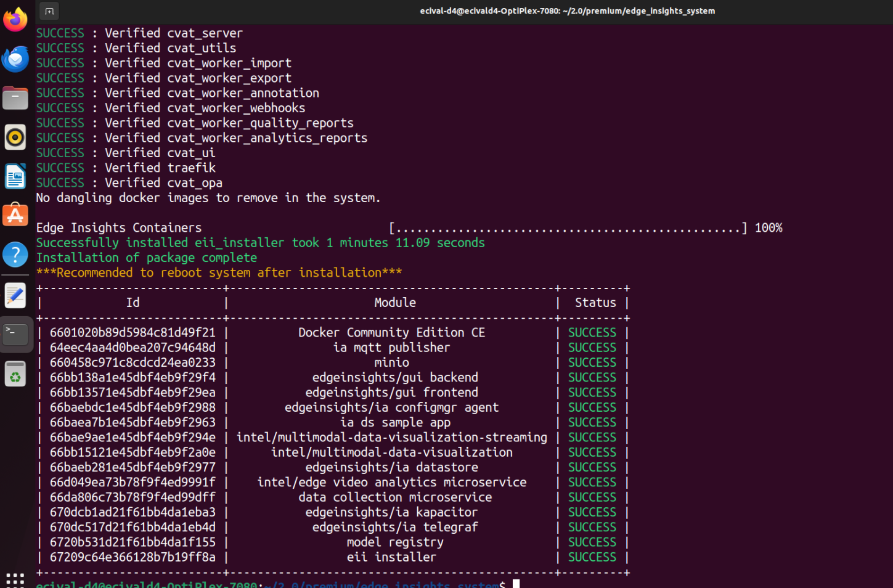Open the Files manager dock icon
The height and width of the screenshot is (588, 893).
(15, 98)
